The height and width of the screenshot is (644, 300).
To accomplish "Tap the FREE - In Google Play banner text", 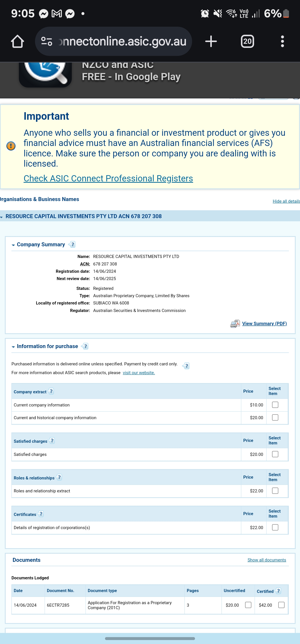I will click(x=131, y=77).
